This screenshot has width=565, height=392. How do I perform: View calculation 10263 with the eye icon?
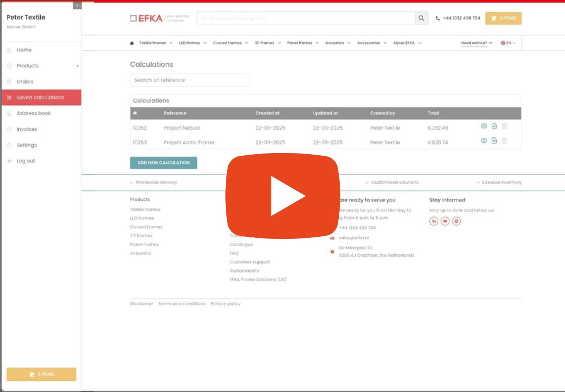(x=484, y=141)
